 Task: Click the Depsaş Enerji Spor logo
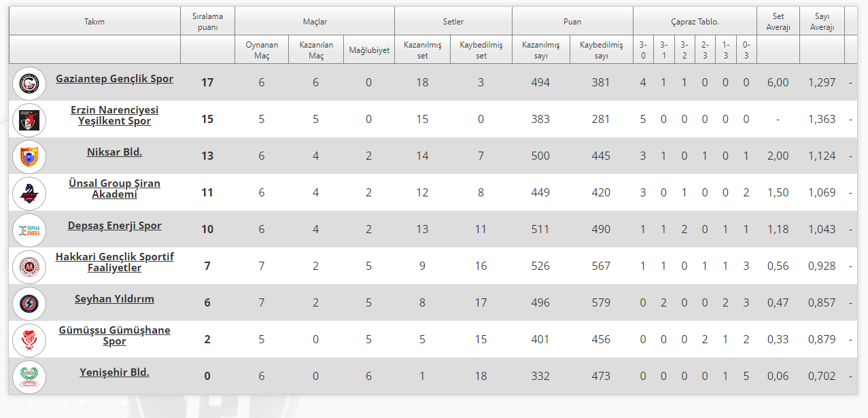coord(29,230)
